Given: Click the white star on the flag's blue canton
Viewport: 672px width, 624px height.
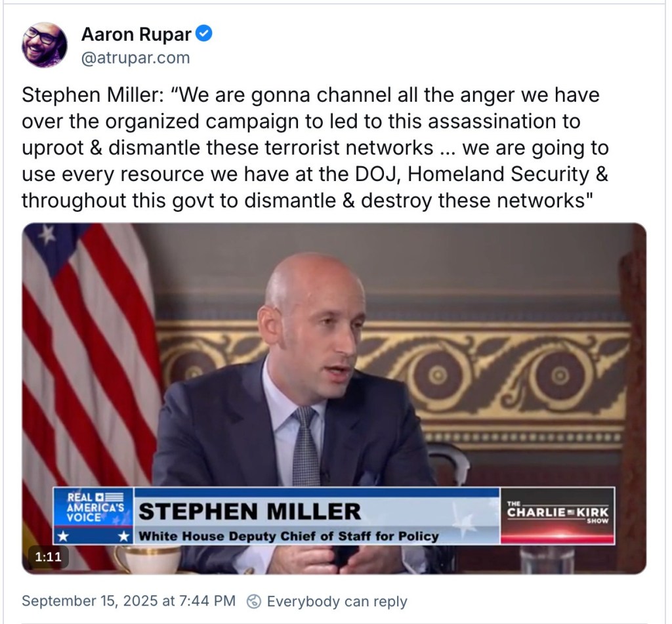Looking at the screenshot, I should click(x=47, y=234).
